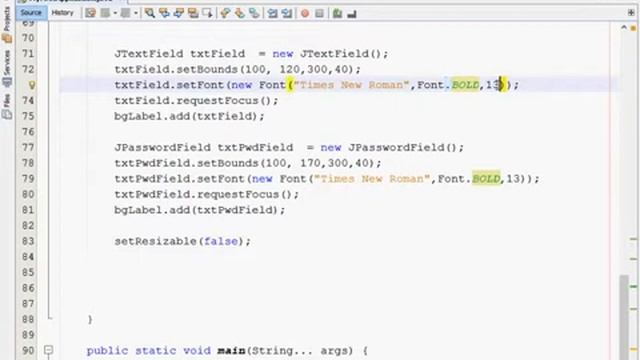The image size is (640, 360).
Task: Click Find Previous Occurrence icon
Action: [x=164, y=13]
